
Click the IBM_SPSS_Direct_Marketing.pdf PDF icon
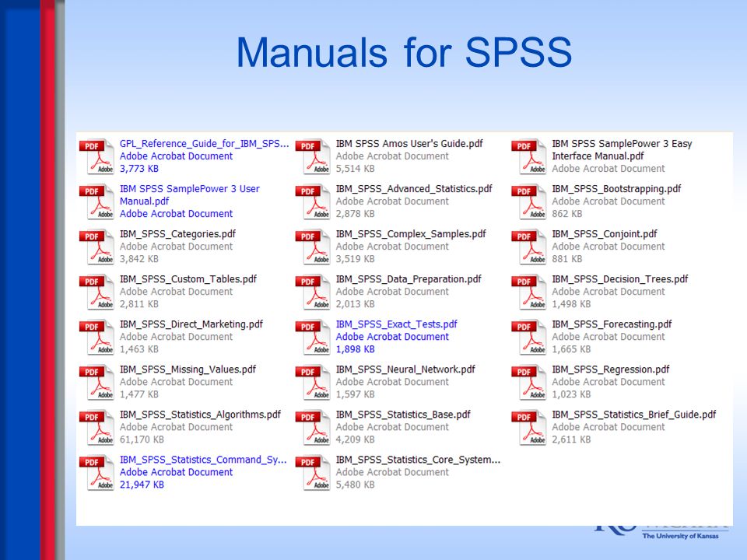pos(96,337)
